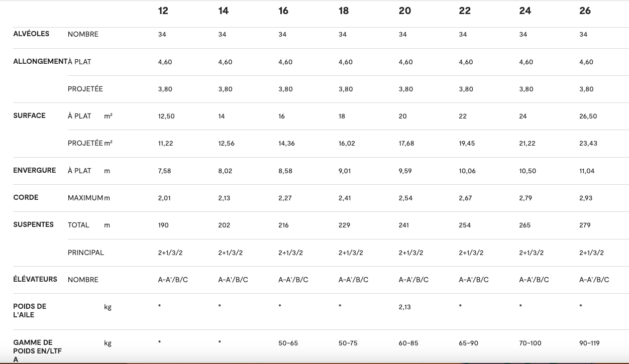Click the size 12 column header
The image size is (629, 364).
[163, 11]
